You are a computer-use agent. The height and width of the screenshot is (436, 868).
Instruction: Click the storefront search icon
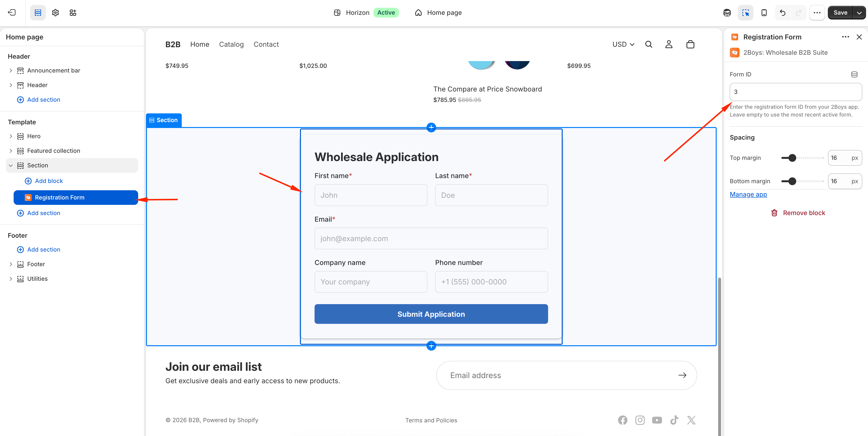[649, 44]
